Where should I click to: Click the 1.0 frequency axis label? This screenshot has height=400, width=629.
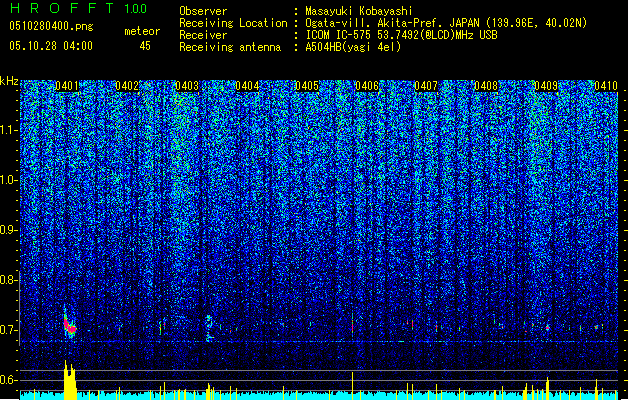[x=9, y=181]
